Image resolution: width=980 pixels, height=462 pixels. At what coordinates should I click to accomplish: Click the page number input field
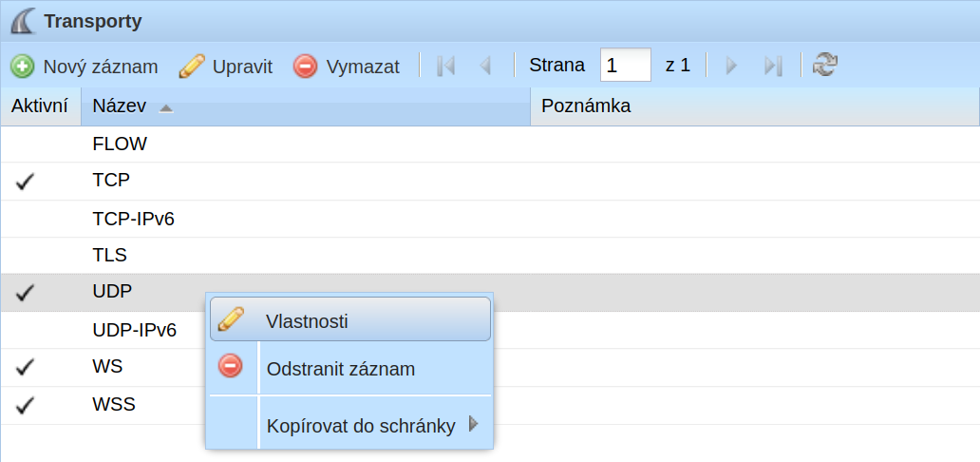point(626,65)
